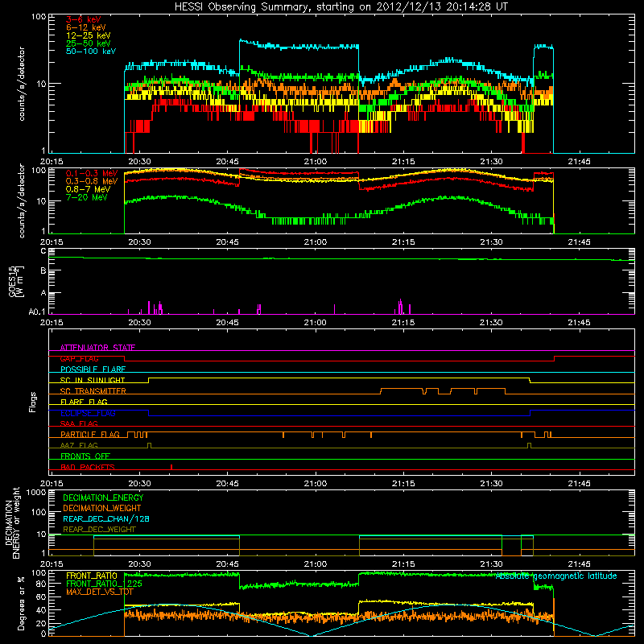Click the Flags panel axis label
Image resolution: width=644 pixels, height=644 pixels.
tap(33, 402)
